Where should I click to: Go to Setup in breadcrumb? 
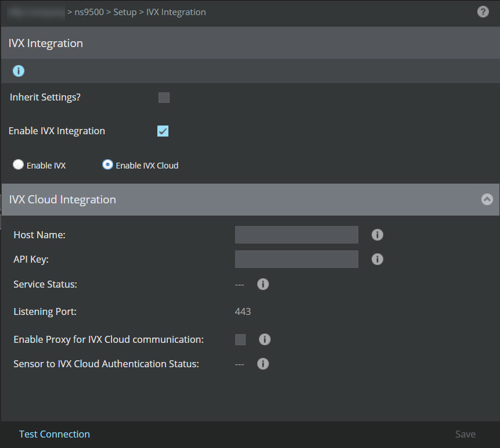click(125, 12)
